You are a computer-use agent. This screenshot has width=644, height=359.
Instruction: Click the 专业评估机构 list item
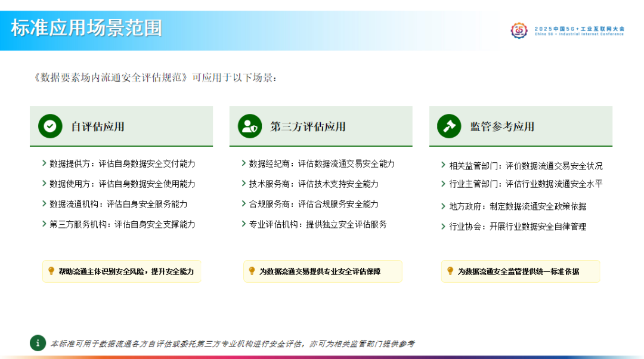(x=318, y=224)
